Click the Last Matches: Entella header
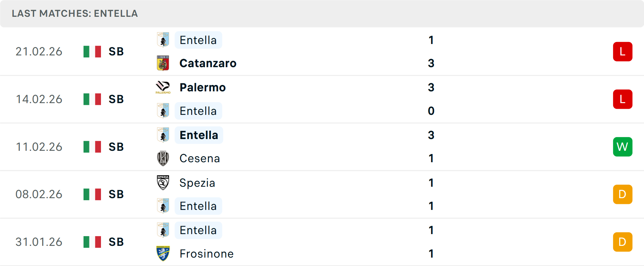The width and height of the screenshot is (644, 266). tap(75, 13)
